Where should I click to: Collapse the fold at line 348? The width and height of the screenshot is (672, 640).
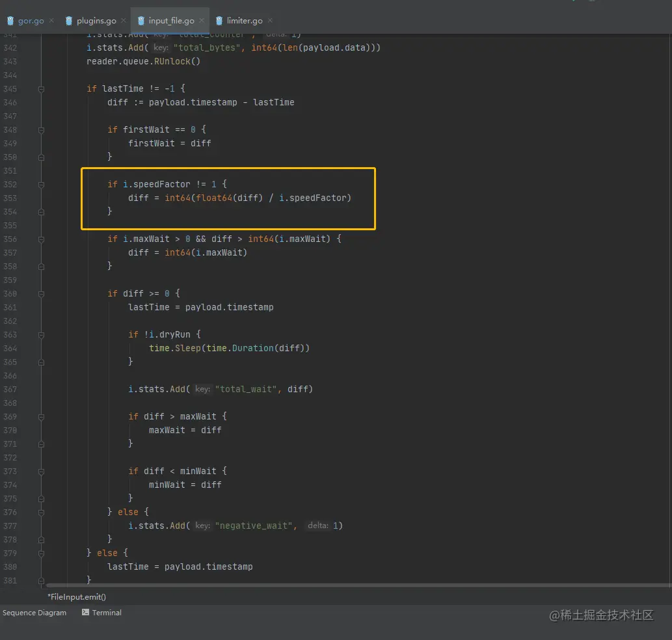41,130
